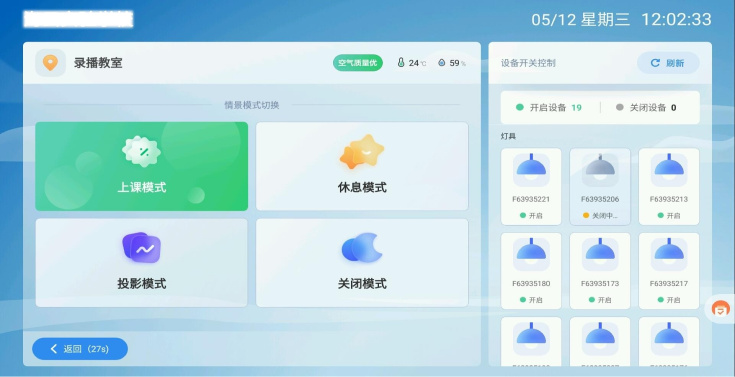
Task: Toggle the lamp F63935173
Action: pyautogui.click(x=600, y=271)
